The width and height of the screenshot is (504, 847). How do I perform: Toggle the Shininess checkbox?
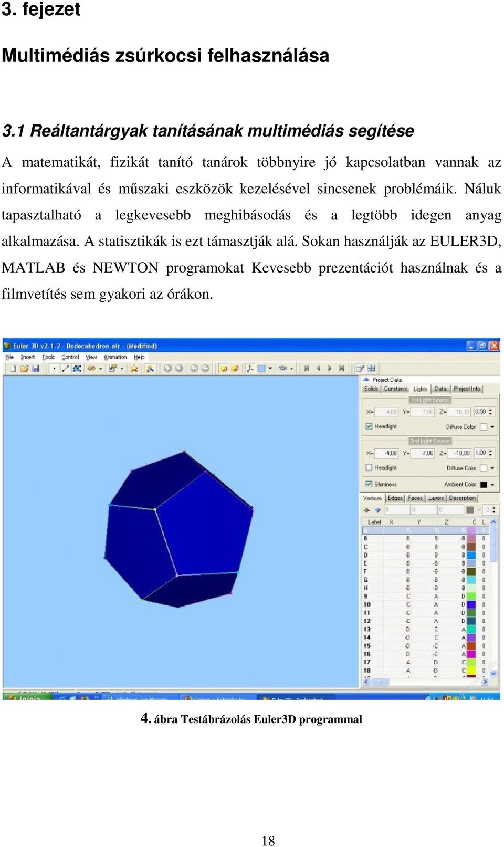coord(369,484)
